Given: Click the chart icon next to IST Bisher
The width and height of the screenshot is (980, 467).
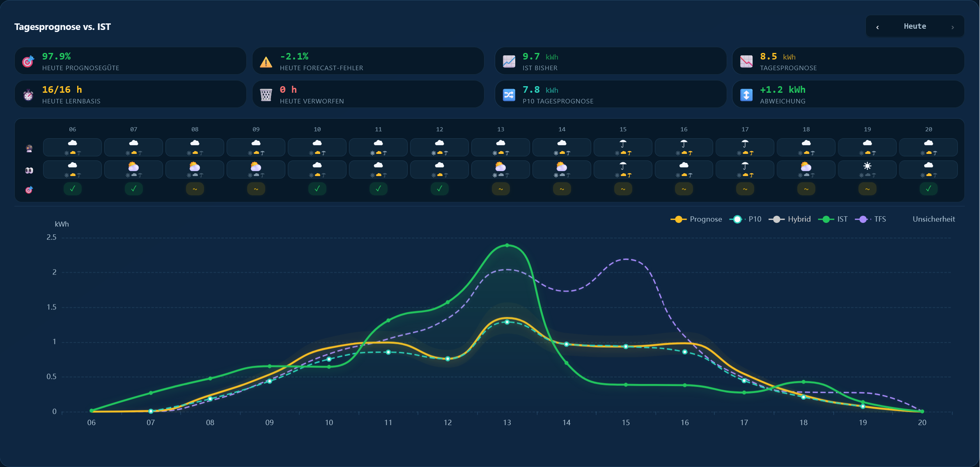Looking at the screenshot, I should pos(509,61).
